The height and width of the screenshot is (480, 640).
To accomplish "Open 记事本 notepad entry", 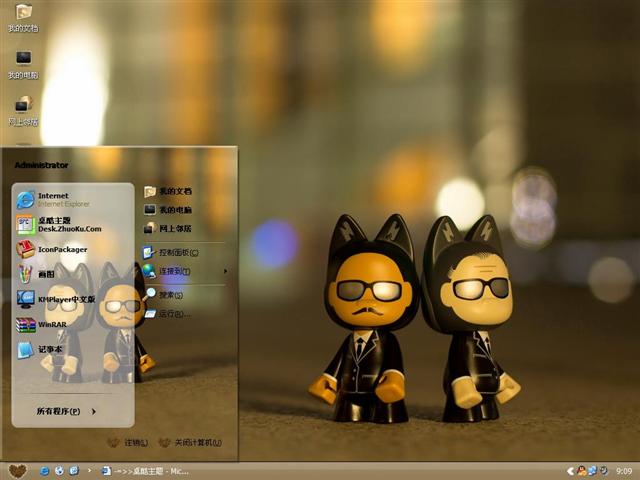I will [x=40, y=349].
